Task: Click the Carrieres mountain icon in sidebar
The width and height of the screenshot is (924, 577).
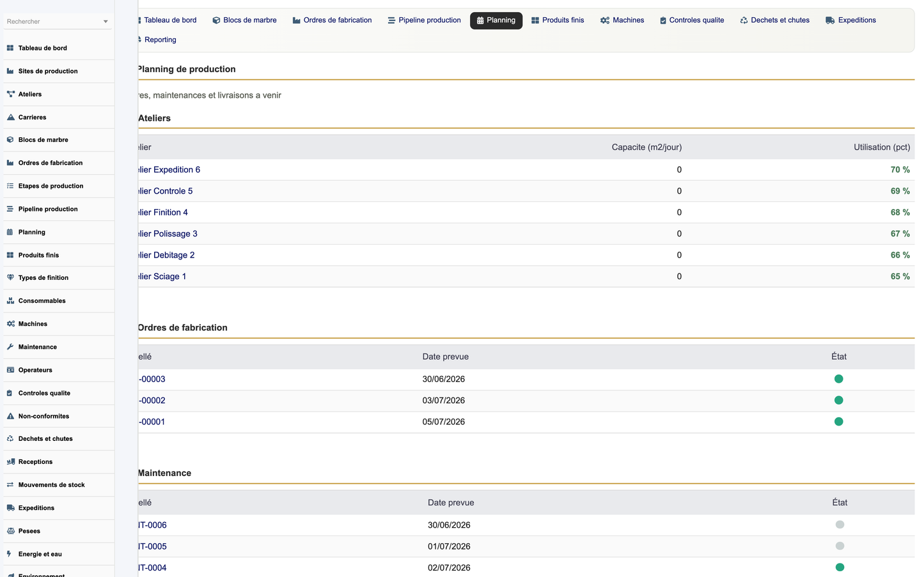Action: (x=10, y=117)
